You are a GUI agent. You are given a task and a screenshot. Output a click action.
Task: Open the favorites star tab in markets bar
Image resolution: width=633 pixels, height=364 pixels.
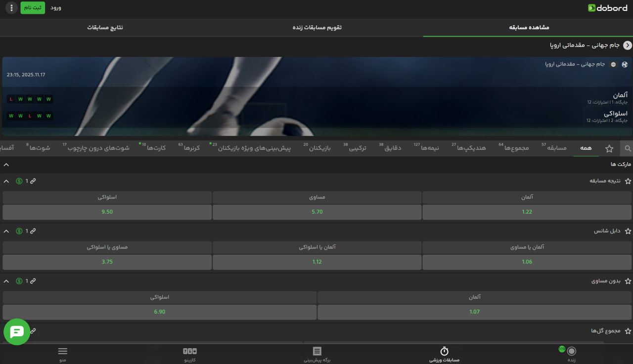click(609, 148)
